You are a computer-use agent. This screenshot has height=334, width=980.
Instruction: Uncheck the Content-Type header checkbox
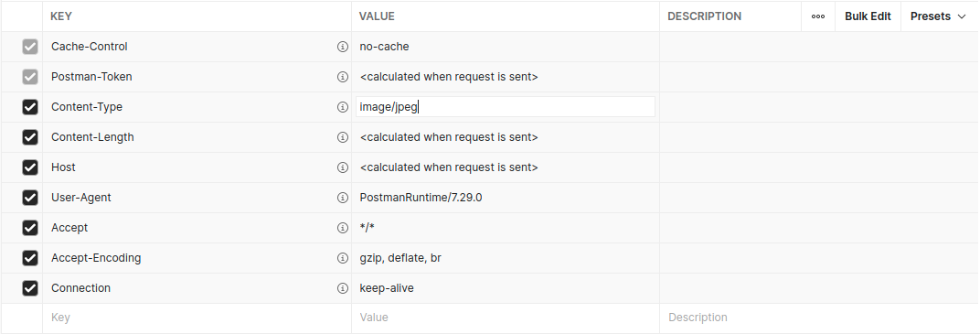coord(30,107)
